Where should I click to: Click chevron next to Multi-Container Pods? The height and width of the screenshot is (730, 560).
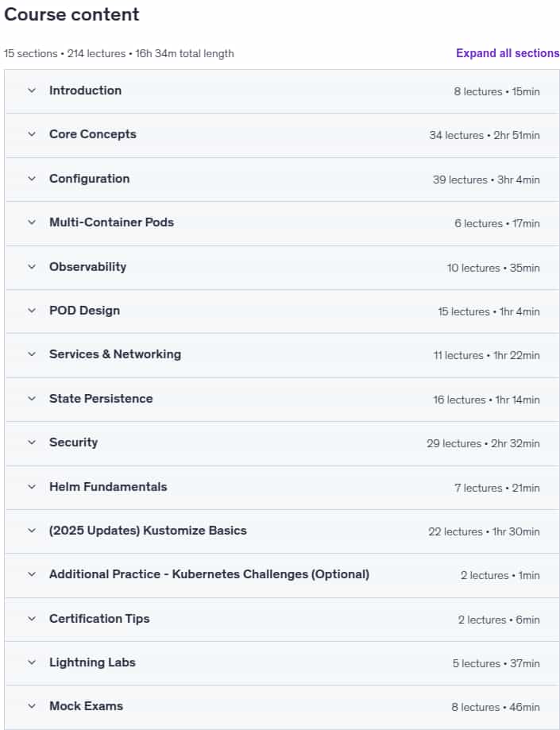pos(32,222)
